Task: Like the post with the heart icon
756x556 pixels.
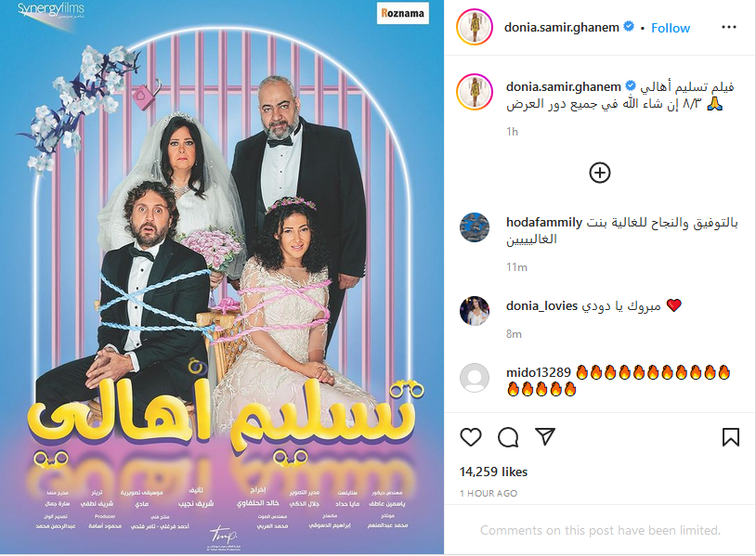Action: point(471,437)
